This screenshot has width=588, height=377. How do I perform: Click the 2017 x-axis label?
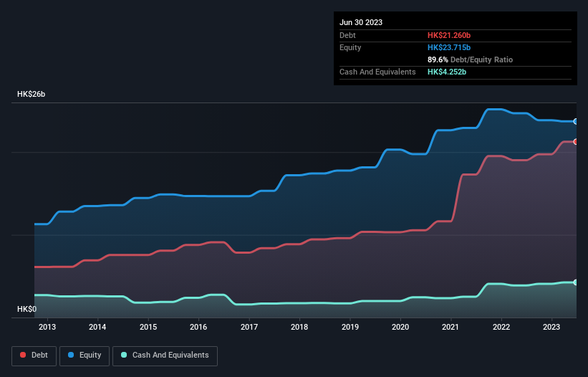coord(249,327)
